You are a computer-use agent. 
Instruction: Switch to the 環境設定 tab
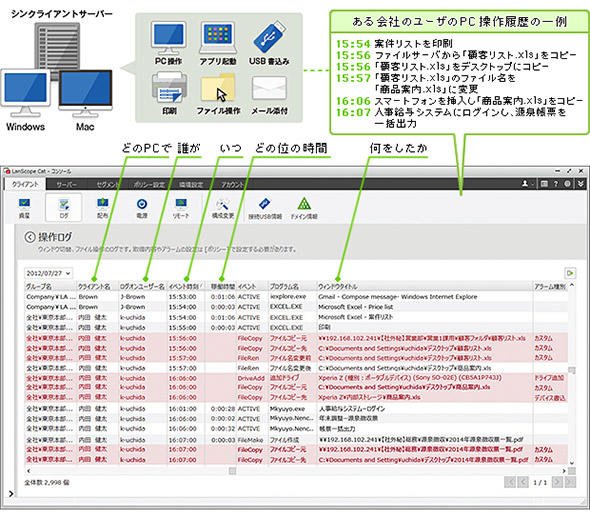191,185
